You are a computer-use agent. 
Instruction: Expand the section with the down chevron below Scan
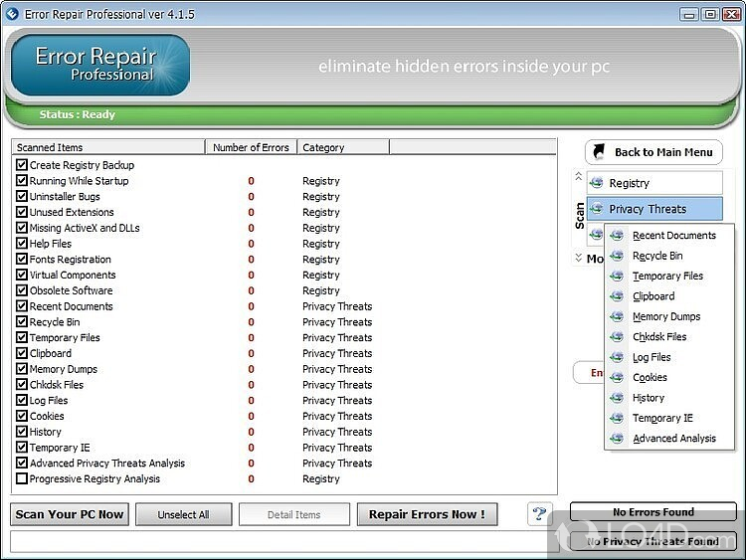click(579, 259)
